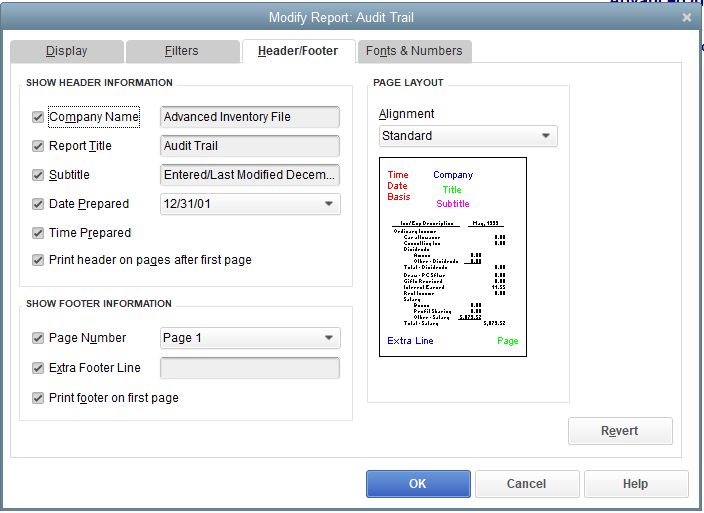Uncheck the Company Name checkbox
Image resolution: width=704 pixels, height=513 pixels.
click(38, 117)
